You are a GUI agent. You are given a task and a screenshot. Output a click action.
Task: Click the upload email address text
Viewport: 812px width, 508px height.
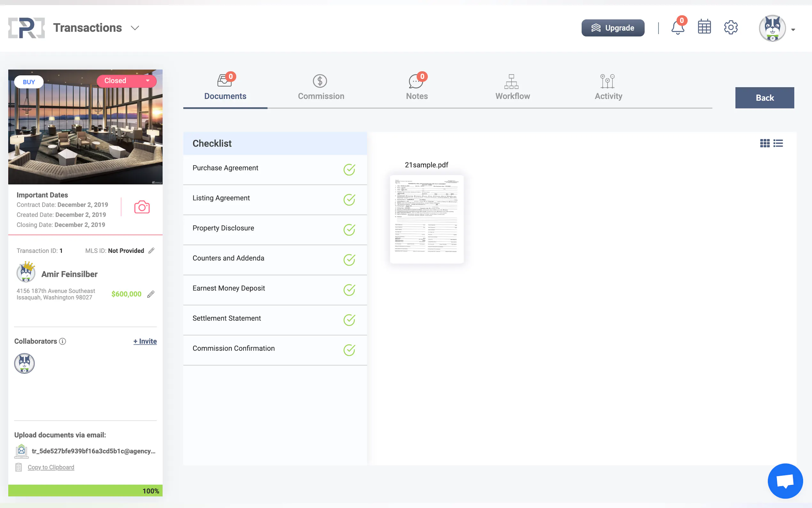[94, 451]
